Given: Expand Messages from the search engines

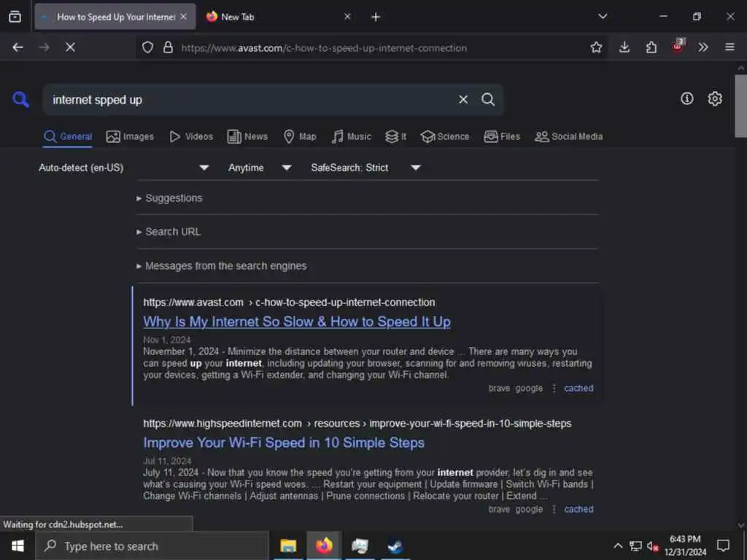Looking at the screenshot, I should tap(222, 265).
